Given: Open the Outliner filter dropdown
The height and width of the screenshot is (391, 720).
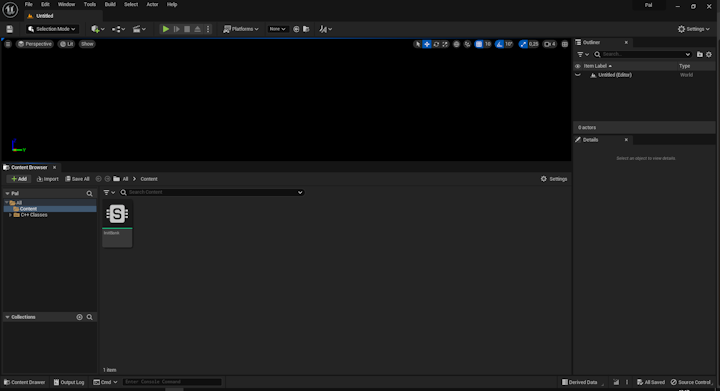Looking at the screenshot, I should point(583,55).
